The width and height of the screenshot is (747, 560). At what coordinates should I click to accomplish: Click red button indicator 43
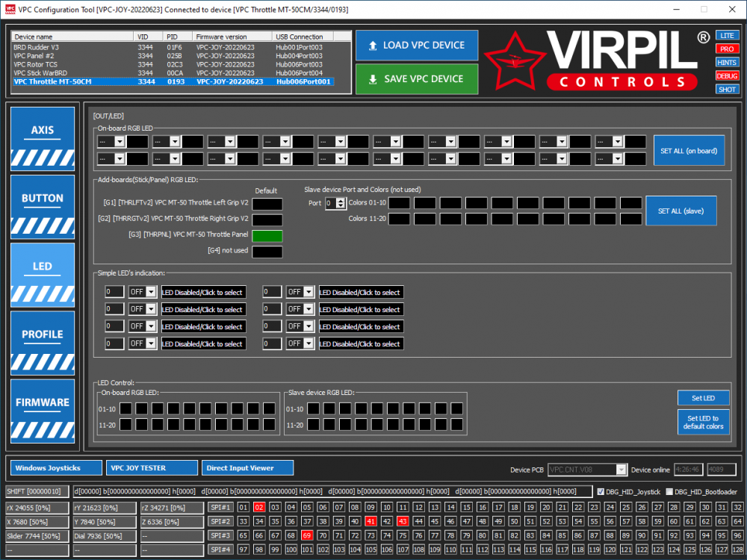pos(403,521)
